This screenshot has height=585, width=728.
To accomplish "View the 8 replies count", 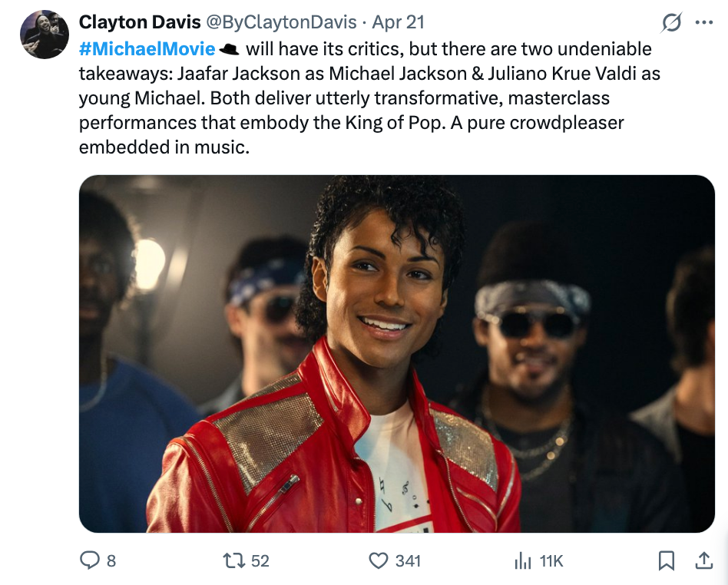I will (x=110, y=561).
